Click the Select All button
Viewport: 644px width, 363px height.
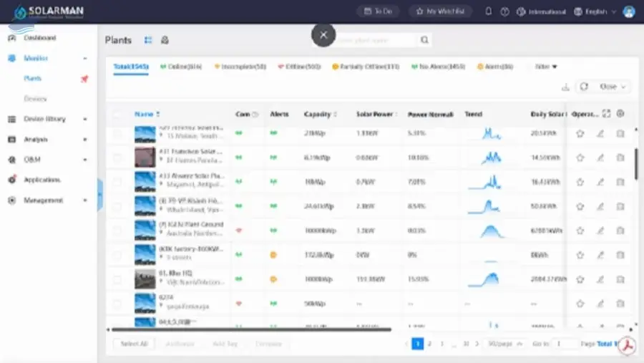point(134,344)
